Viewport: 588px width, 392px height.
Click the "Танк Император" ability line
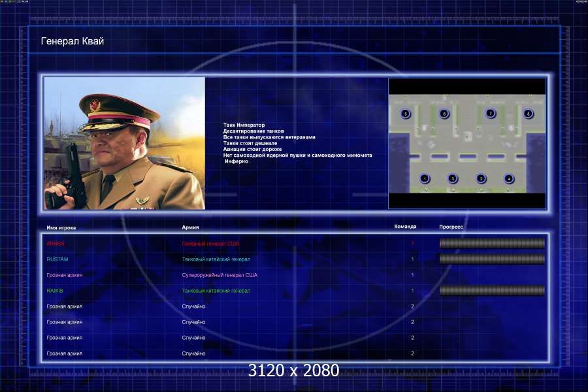pyautogui.click(x=244, y=125)
